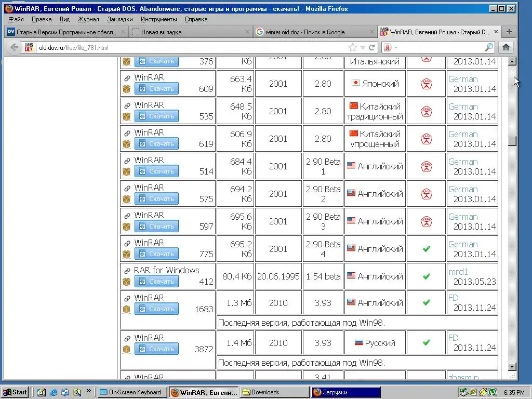Screen dimensions: 532x399
Task: Download WinRAR 3.93 English with 1683 downloads
Action: [156, 309]
